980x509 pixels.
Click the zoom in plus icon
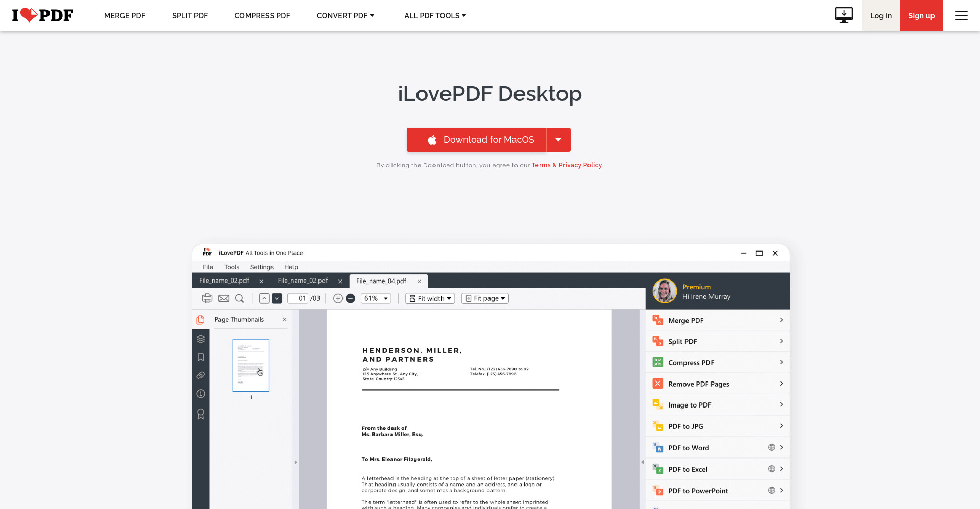point(338,298)
